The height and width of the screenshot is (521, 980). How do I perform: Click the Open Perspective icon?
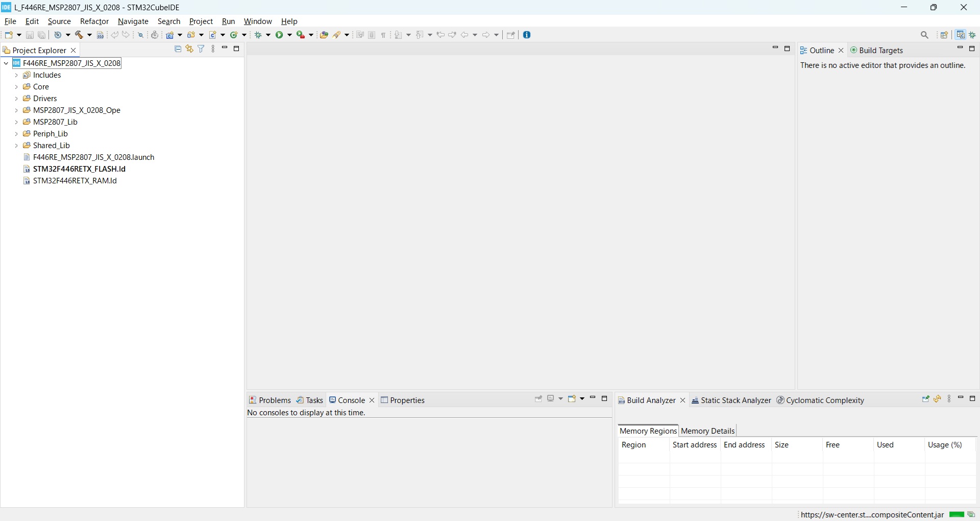click(945, 35)
